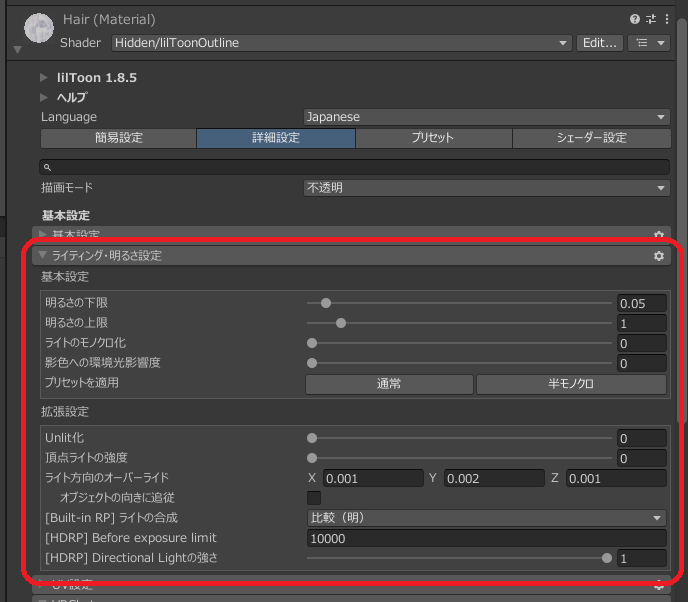Click the ライト方向のオーバーライド label

click(107, 478)
